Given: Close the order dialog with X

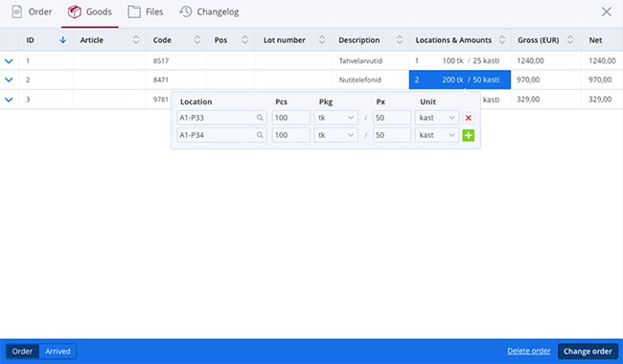Looking at the screenshot, I should tap(607, 11).
